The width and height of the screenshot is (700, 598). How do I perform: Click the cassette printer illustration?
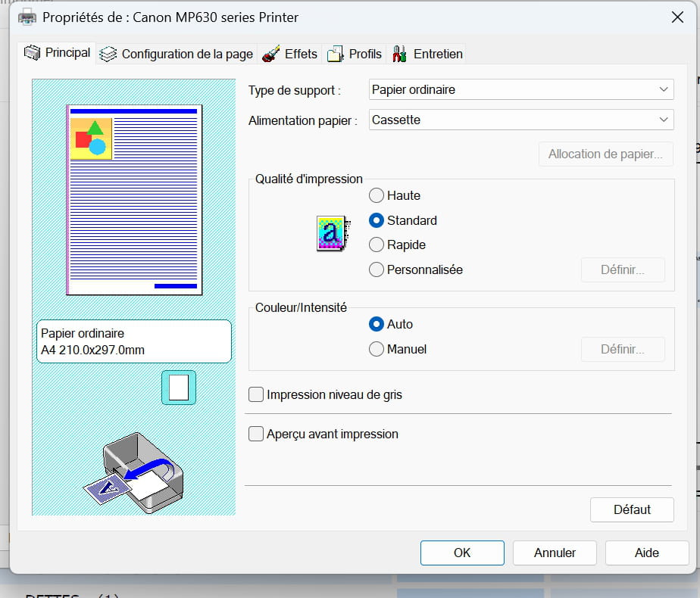click(133, 474)
